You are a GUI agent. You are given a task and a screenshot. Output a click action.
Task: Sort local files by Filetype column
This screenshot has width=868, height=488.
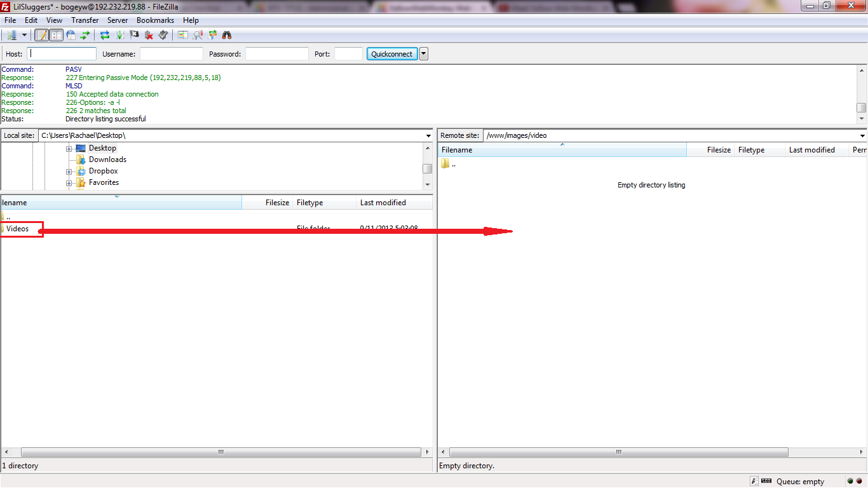[325, 203]
